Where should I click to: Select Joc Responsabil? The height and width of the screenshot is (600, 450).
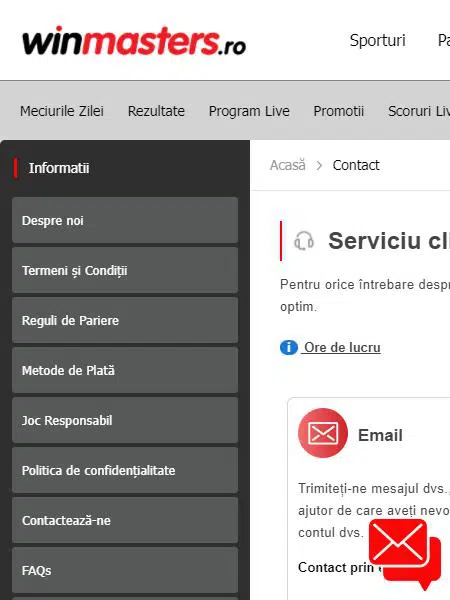click(125, 420)
